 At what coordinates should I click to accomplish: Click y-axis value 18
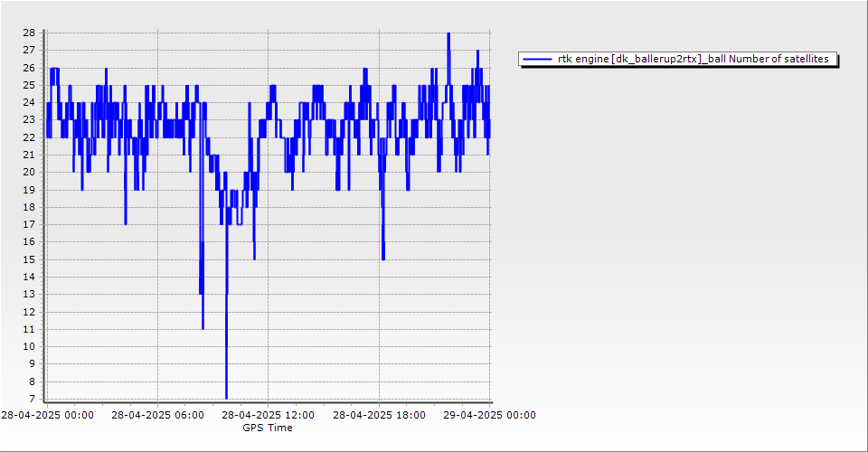point(29,207)
